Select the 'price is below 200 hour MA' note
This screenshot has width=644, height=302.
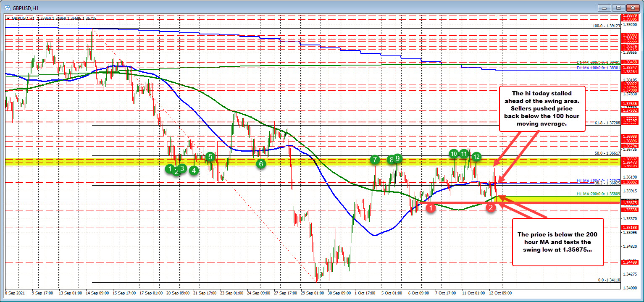[x=557, y=242]
